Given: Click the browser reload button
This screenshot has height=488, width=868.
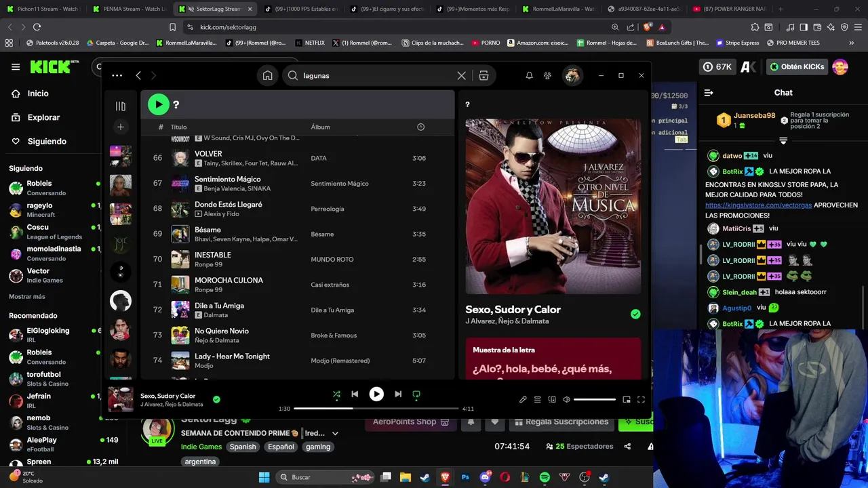Looking at the screenshot, I should [37, 27].
